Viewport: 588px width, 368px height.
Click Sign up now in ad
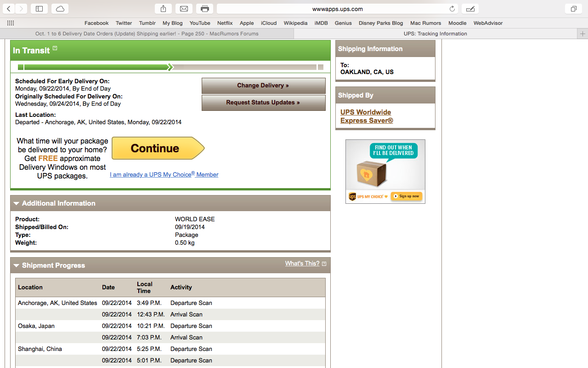coord(407,196)
